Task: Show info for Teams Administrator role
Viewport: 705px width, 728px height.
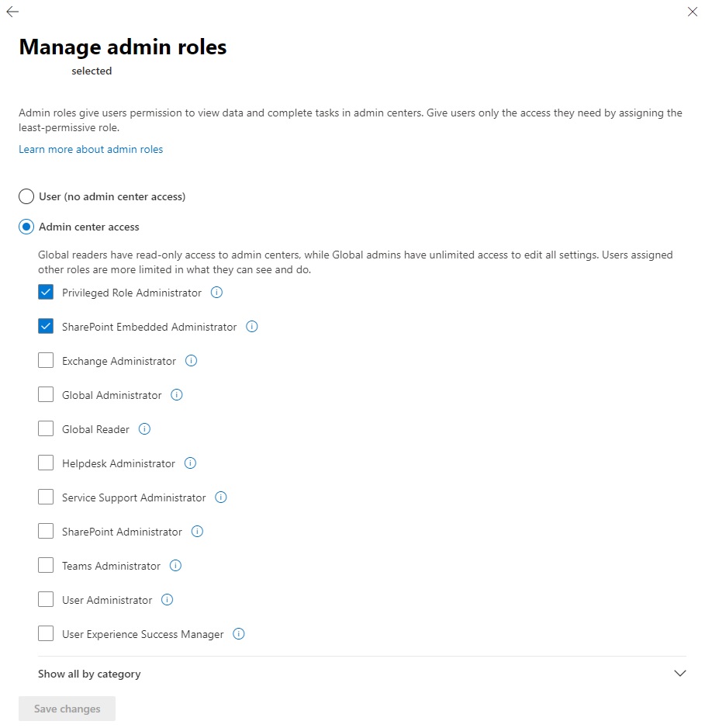Action: click(176, 566)
